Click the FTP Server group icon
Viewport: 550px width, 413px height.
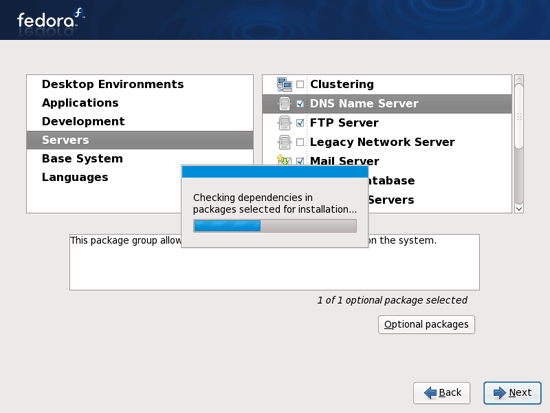[x=284, y=123]
